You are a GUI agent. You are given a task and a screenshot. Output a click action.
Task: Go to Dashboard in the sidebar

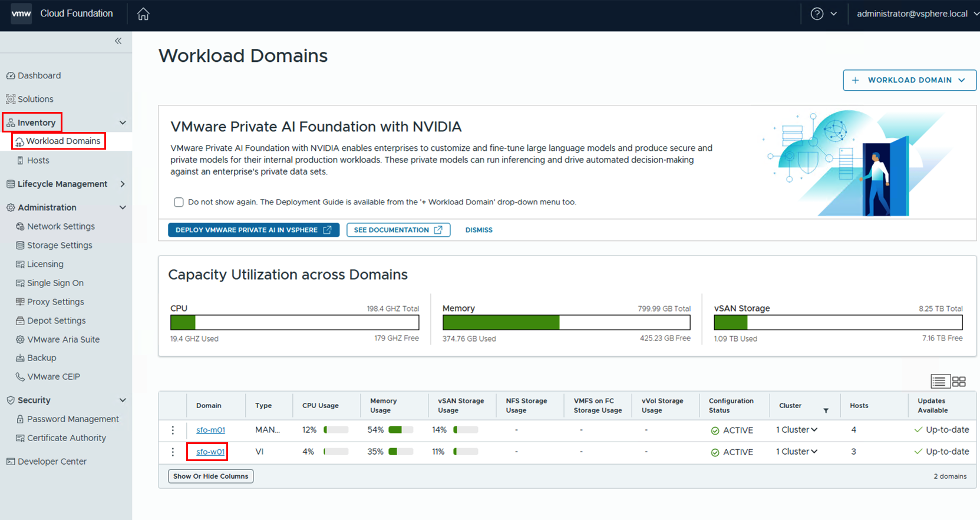coord(39,76)
